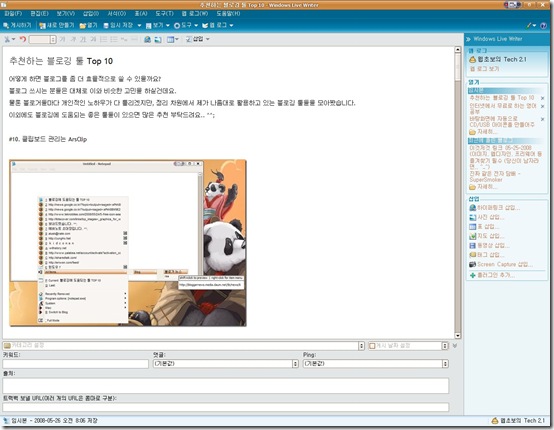The image size is (554, 430).
Task: Click 사진 삽입 picture icon in sidebar
Action: point(472,217)
